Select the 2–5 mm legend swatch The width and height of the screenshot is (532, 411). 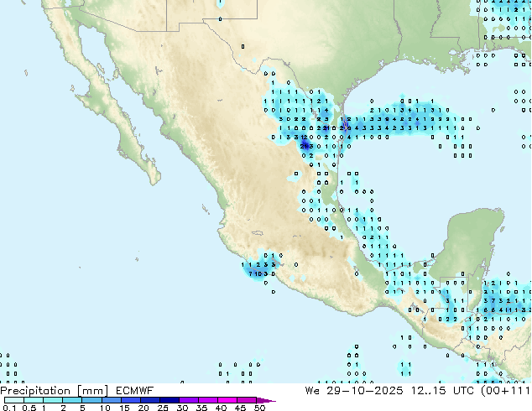point(72,400)
